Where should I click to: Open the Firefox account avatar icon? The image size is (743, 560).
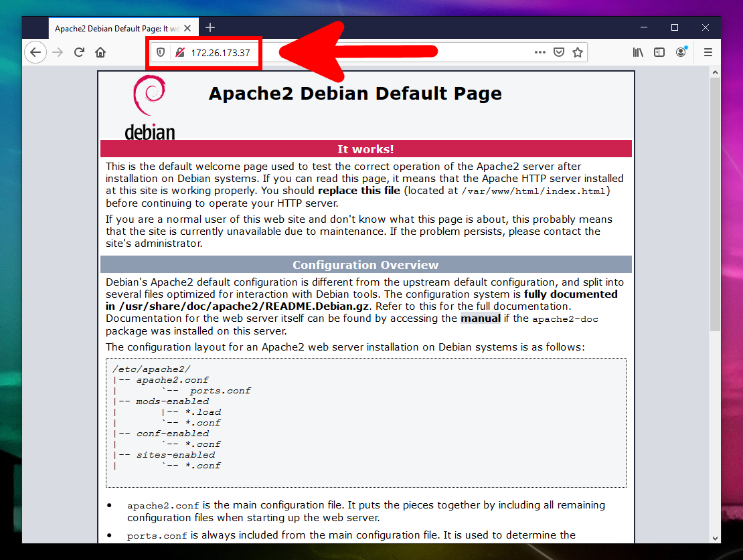[x=681, y=52]
